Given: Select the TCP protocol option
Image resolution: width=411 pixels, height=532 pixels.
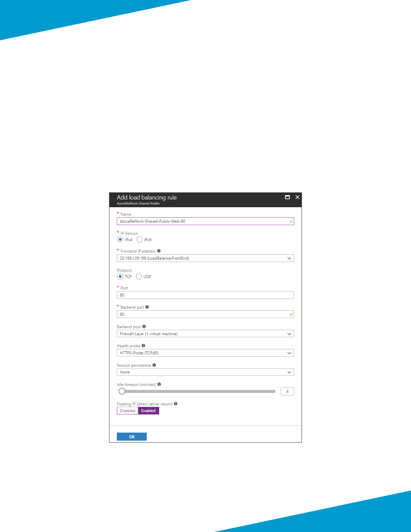Looking at the screenshot, I should point(120,276).
